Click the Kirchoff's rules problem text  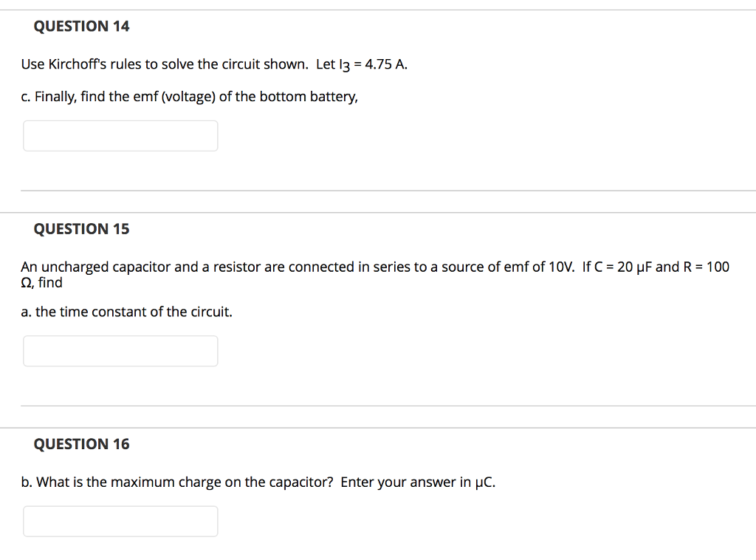(x=214, y=64)
